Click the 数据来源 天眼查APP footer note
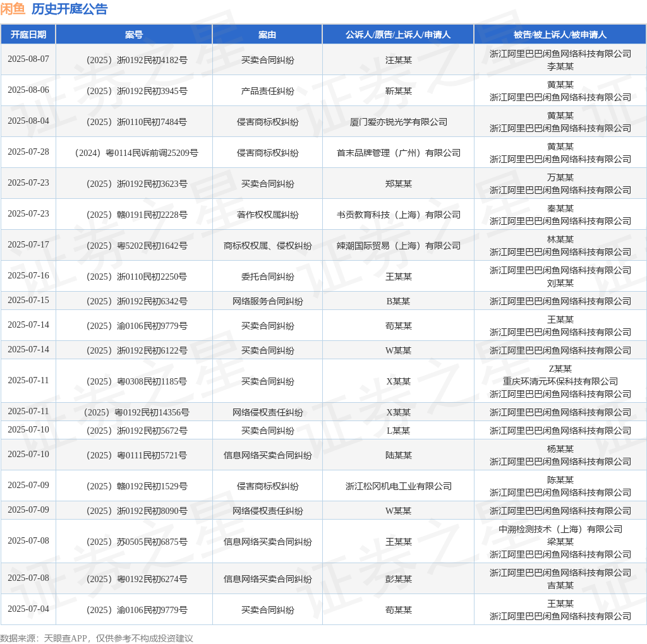The width and height of the screenshot is (647, 644). pyautogui.click(x=96, y=638)
